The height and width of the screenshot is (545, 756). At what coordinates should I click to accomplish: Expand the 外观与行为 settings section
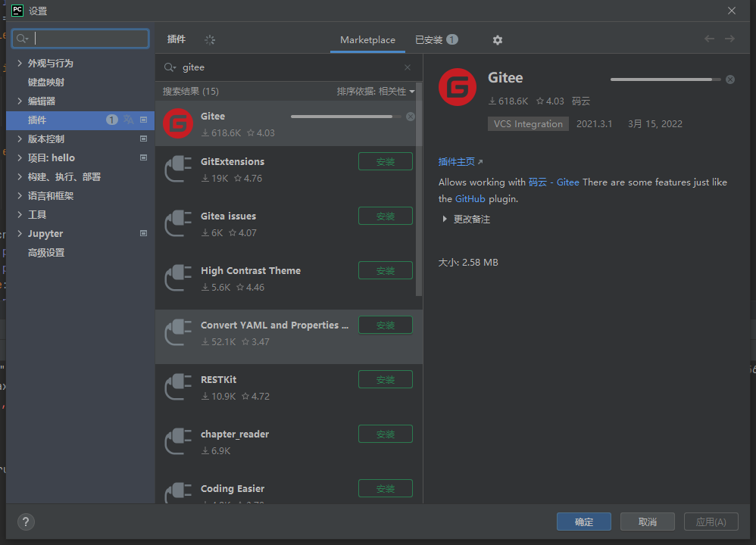point(20,63)
